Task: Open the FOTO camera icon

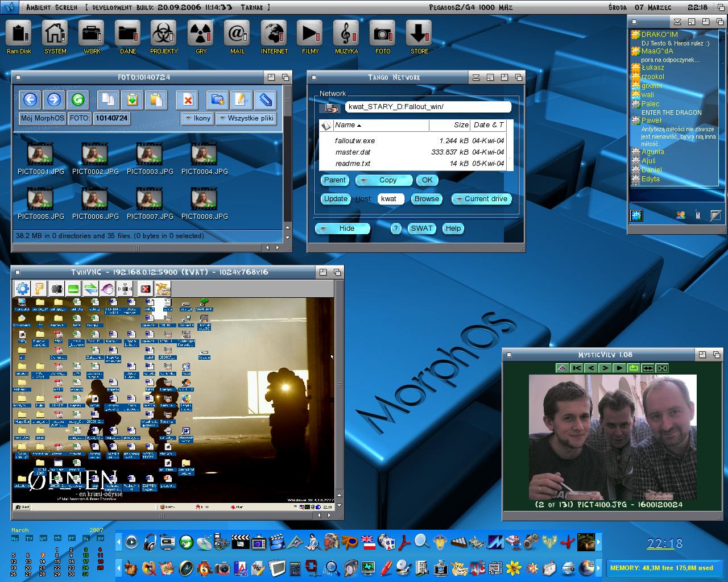Action: click(x=383, y=38)
